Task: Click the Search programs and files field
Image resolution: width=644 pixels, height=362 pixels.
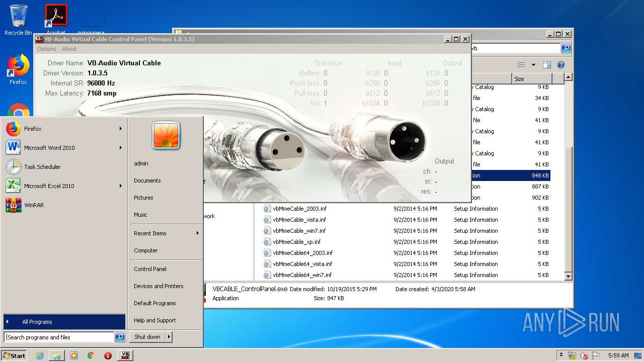Action: point(59,337)
